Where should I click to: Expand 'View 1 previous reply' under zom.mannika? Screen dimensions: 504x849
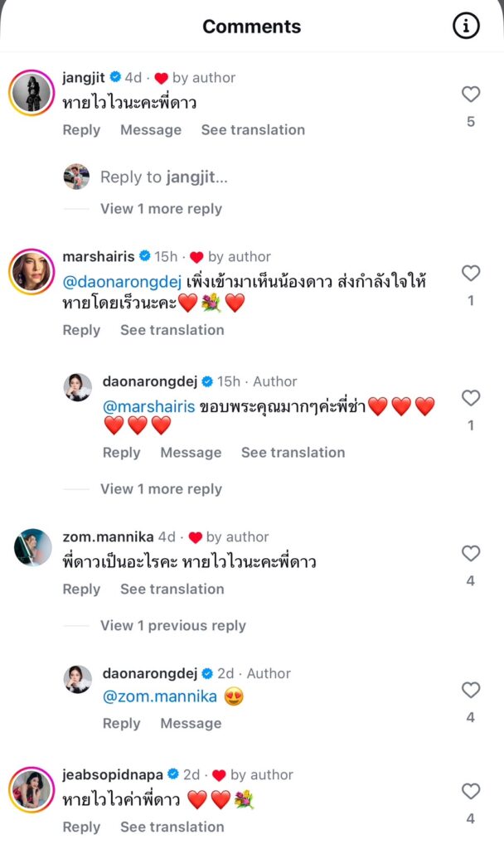point(172,626)
